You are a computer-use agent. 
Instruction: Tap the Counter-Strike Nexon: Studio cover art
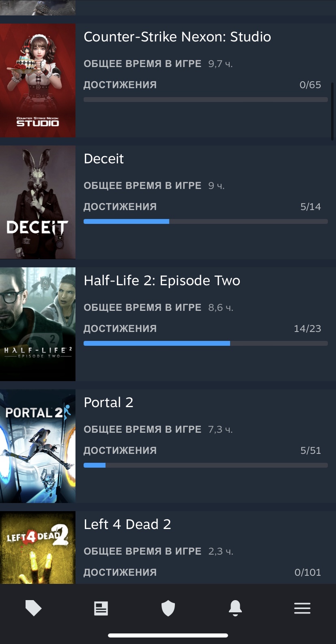[38, 80]
